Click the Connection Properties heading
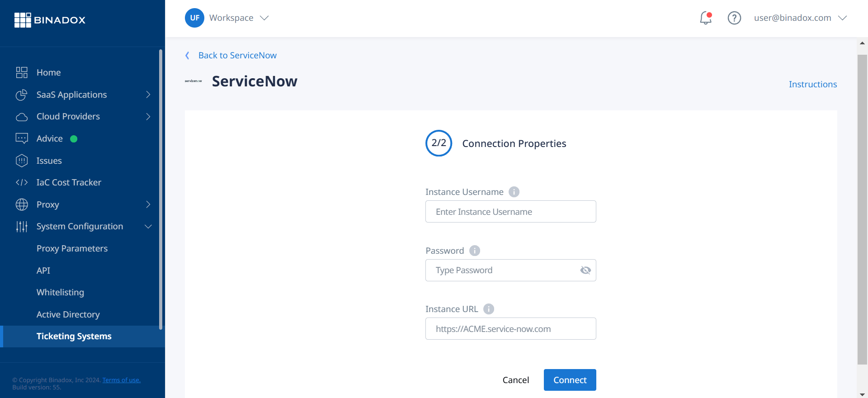 pos(514,143)
